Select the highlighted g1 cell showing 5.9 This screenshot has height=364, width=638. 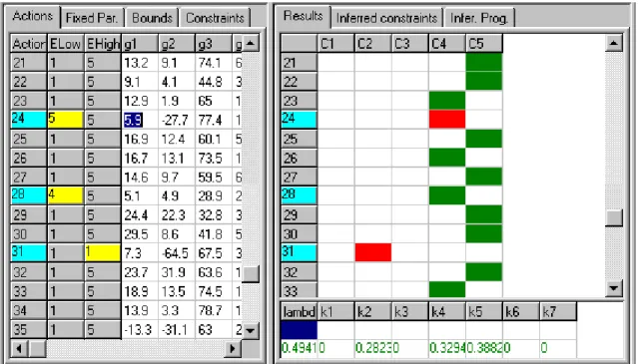tap(134, 120)
